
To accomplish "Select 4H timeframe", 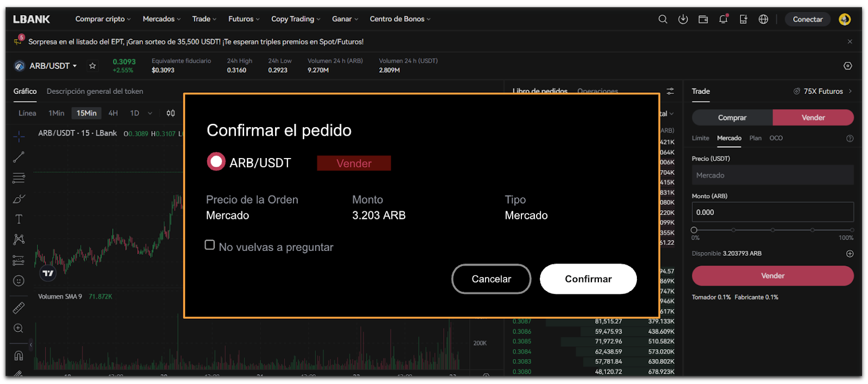I will tap(113, 113).
